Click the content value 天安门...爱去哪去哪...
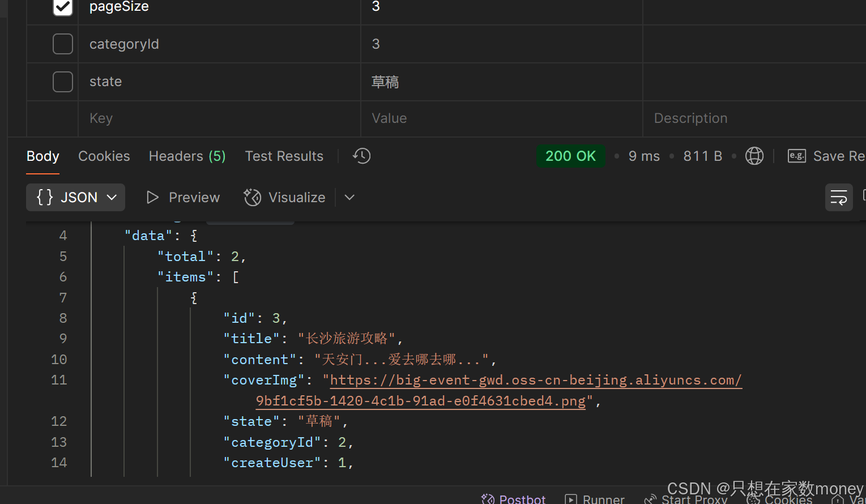 [x=402, y=360]
